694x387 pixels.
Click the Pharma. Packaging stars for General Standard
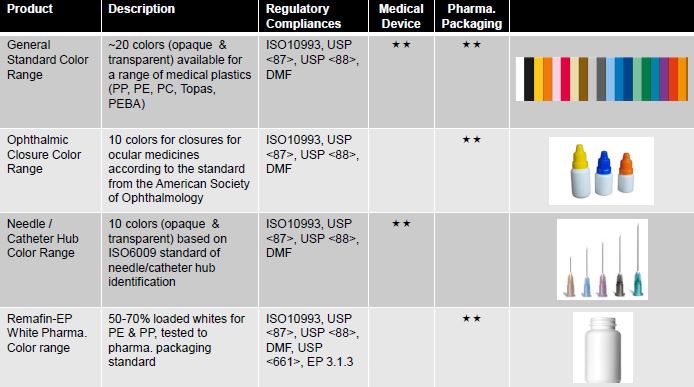pos(471,45)
